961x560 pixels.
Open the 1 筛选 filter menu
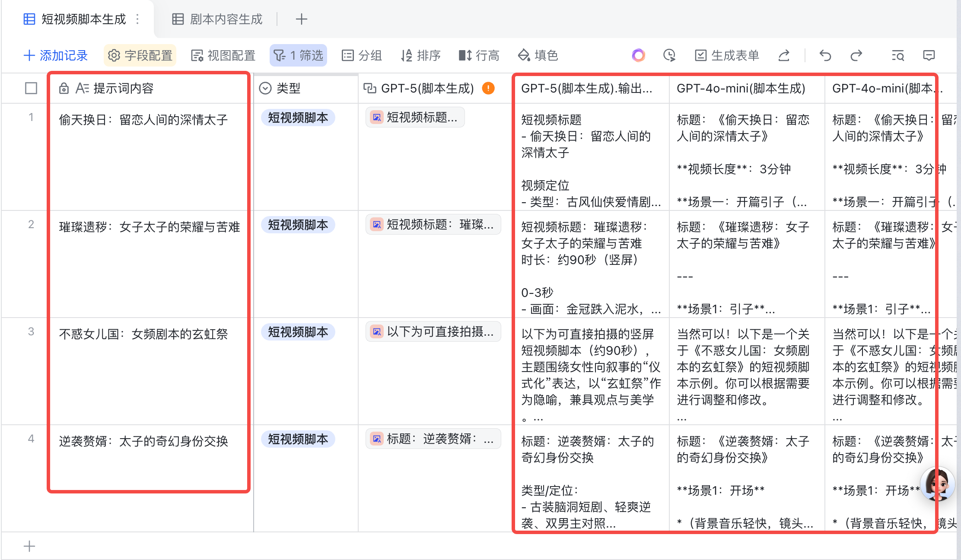pyautogui.click(x=298, y=55)
